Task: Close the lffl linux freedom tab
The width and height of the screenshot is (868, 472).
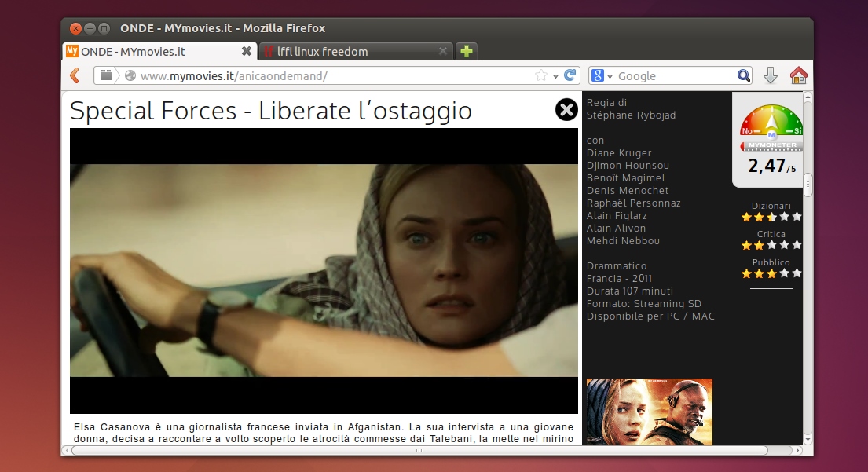Action: tap(443, 51)
